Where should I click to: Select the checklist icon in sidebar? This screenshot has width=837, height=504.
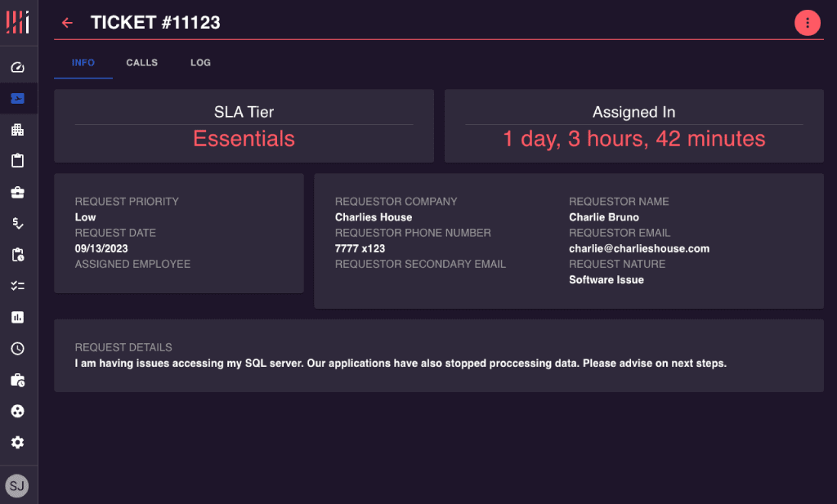pos(18,286)
